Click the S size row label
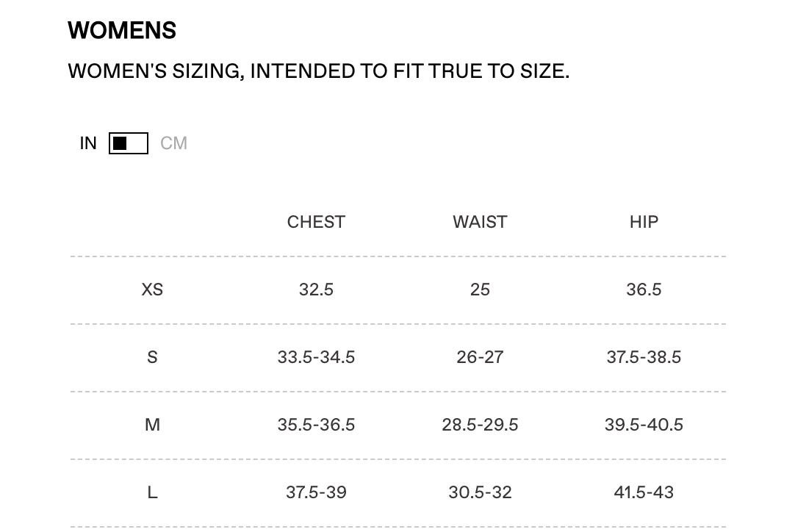795x532 pixels. click(152, 357)
